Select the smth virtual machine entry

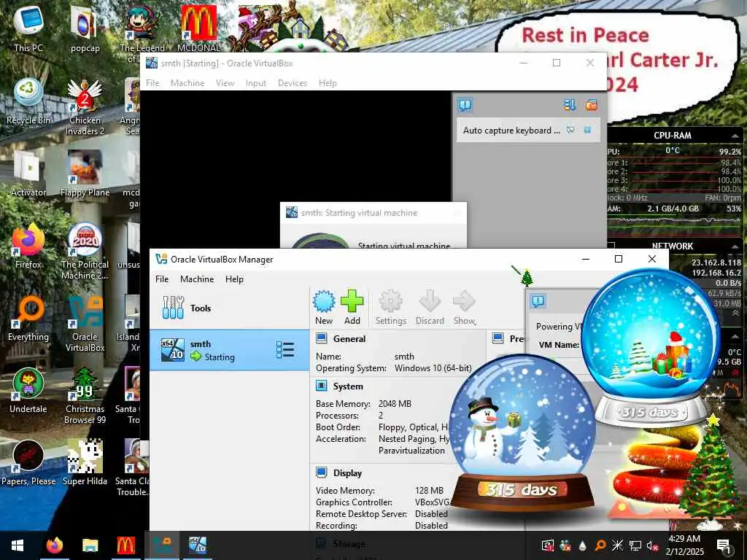click(230, 350)
